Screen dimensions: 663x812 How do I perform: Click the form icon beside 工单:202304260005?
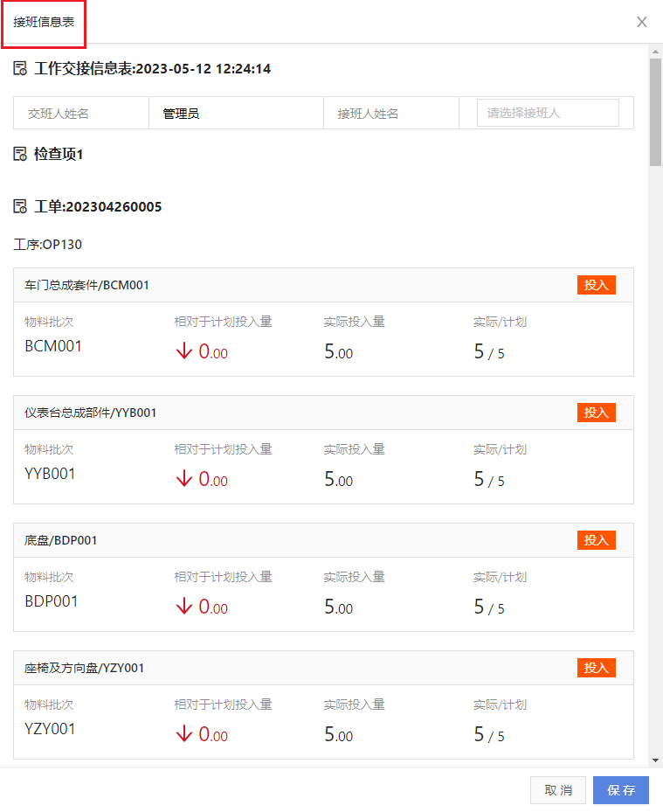[x=20, y=206]
